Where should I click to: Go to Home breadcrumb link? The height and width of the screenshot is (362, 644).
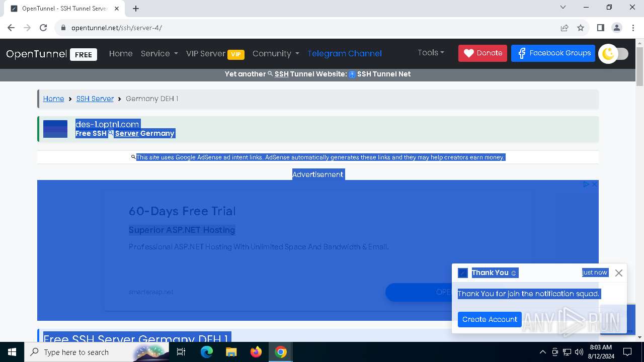point(53,99)
